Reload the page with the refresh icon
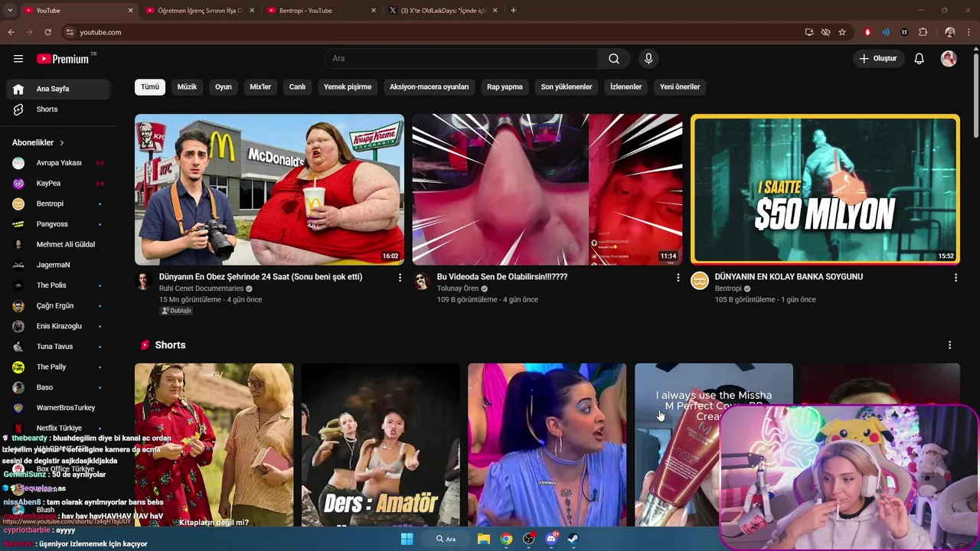The image size is (980, 551). pos(47,32)
